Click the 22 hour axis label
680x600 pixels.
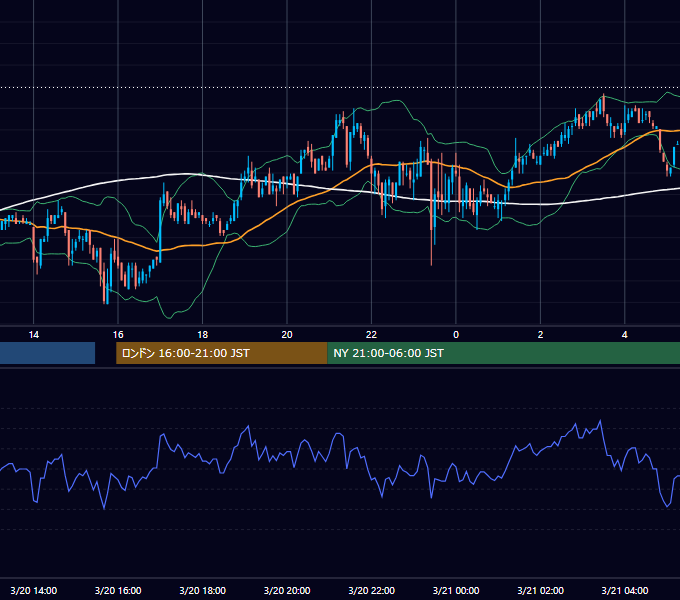tap(371, 335)
